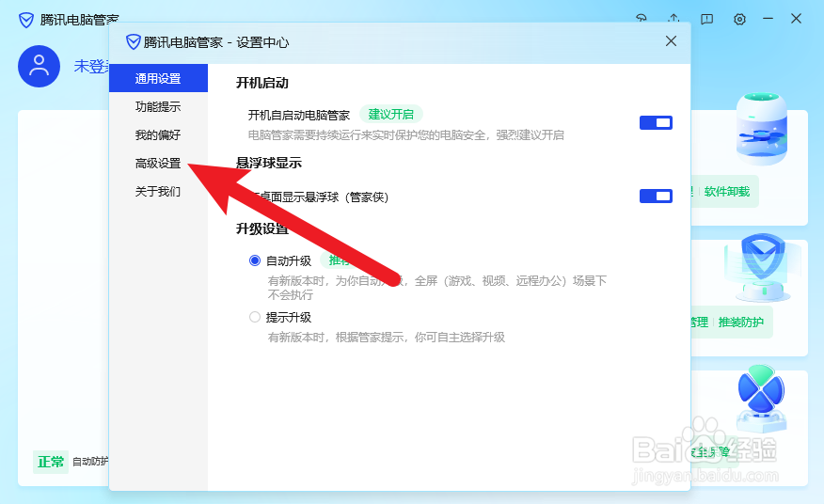Image resolution: width=824 pixels, height=504 pixels.
Task: Click 推装防护 link in main window
Action: [741, 323]
